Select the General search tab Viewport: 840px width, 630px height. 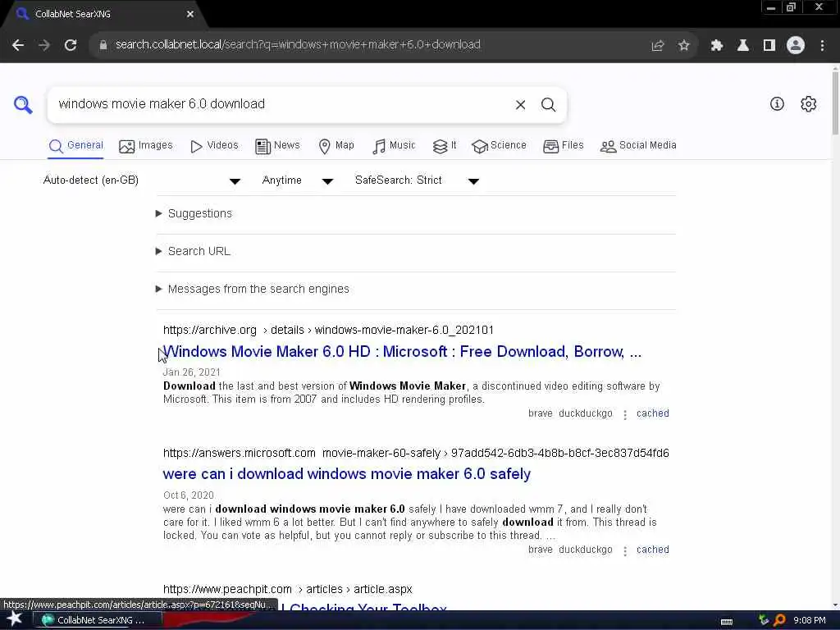75,146
